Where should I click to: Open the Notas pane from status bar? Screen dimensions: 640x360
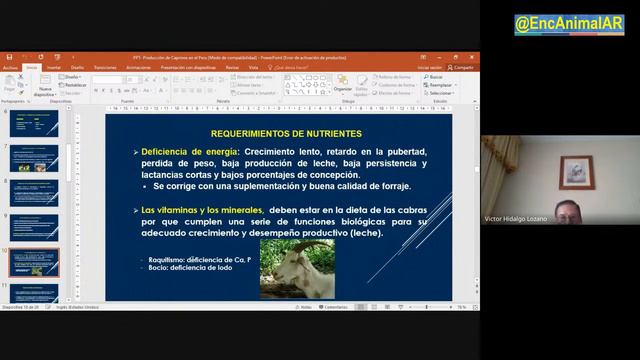point(303,307)
